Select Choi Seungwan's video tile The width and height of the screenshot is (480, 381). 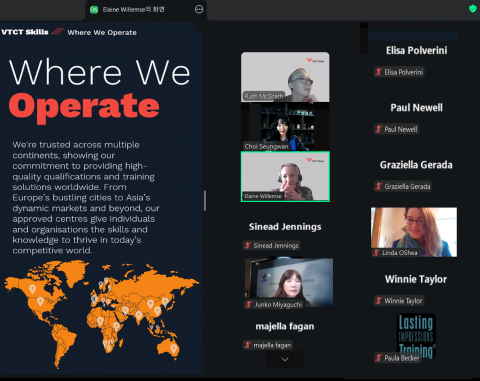click(285, 127)
